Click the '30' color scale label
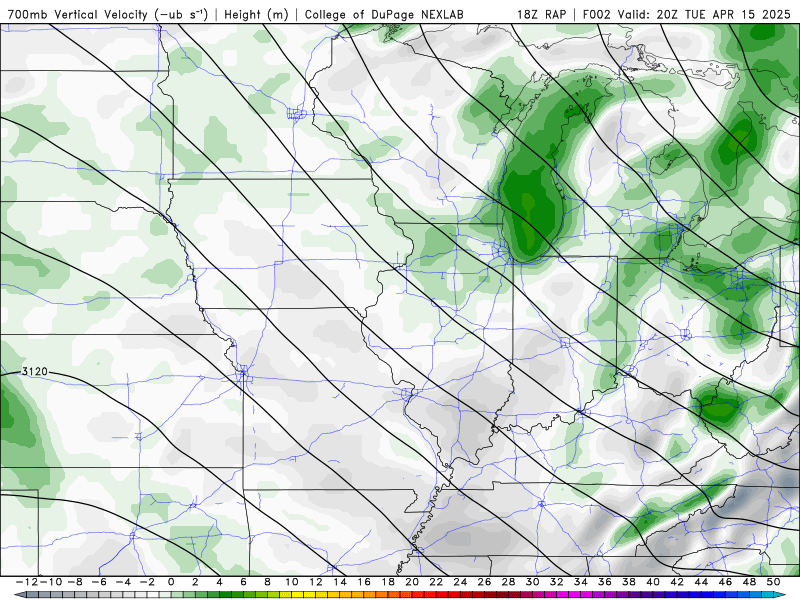 coord(533,582)
